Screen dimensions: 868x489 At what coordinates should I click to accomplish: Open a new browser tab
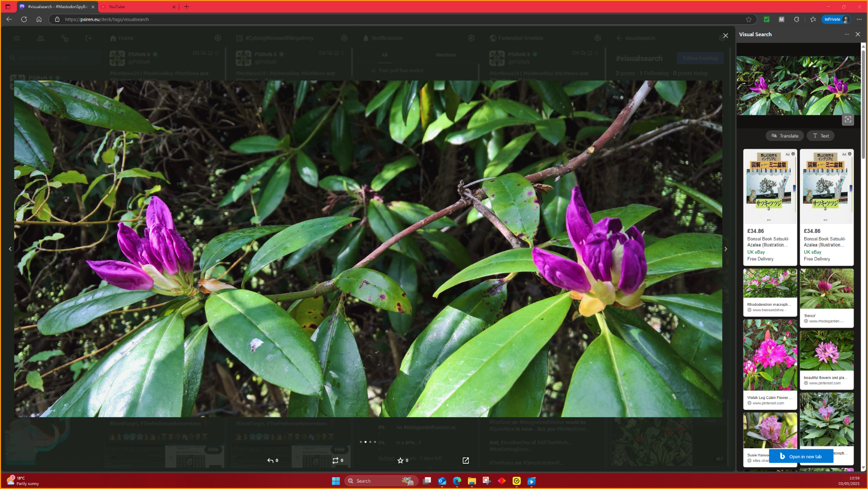(186, 7)
